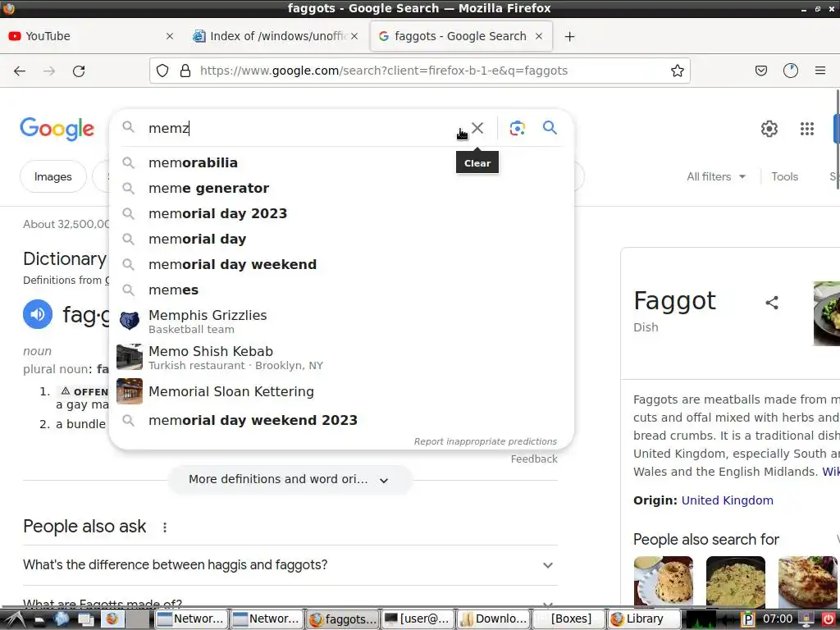
Task: Select Memphis Grizzlies basketball team suggestion
Action: point(341,322)
